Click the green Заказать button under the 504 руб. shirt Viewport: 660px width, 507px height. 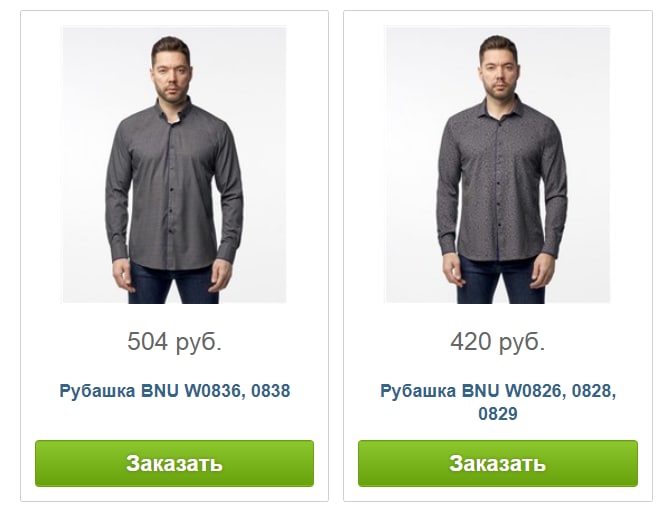[174, 463]
